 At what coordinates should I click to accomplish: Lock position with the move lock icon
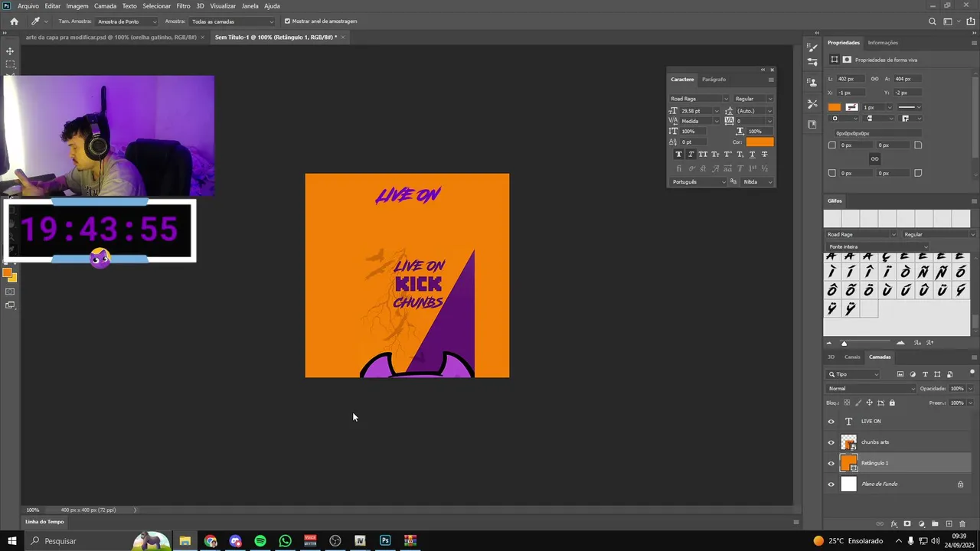[x=869, y=403]
